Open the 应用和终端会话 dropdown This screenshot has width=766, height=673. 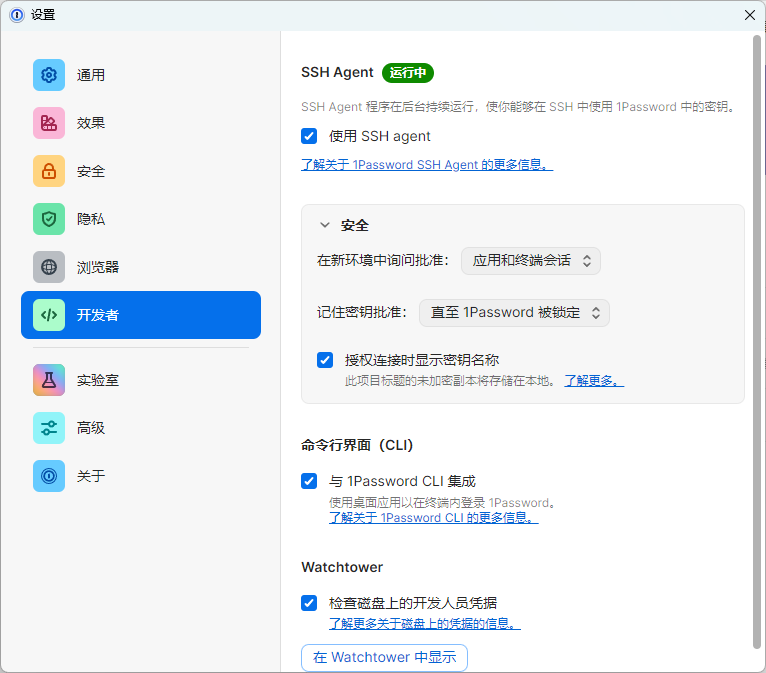530,261
